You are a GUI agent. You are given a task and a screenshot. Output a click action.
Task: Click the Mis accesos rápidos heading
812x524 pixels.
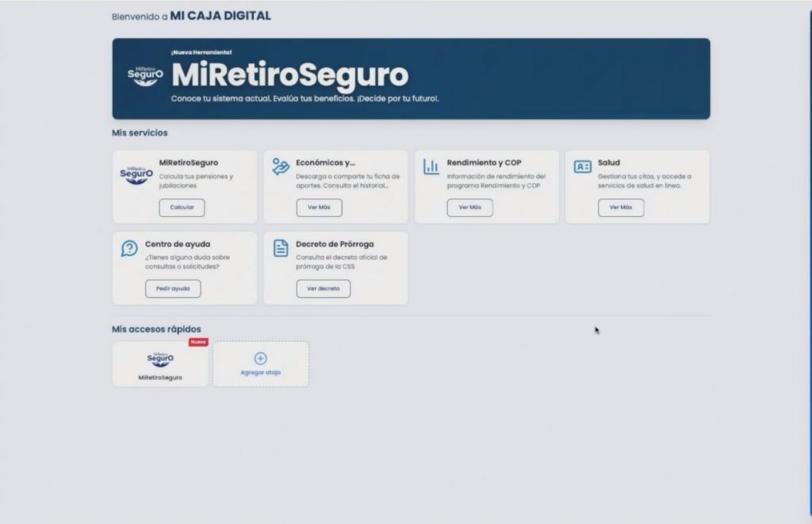click(156, 329)
